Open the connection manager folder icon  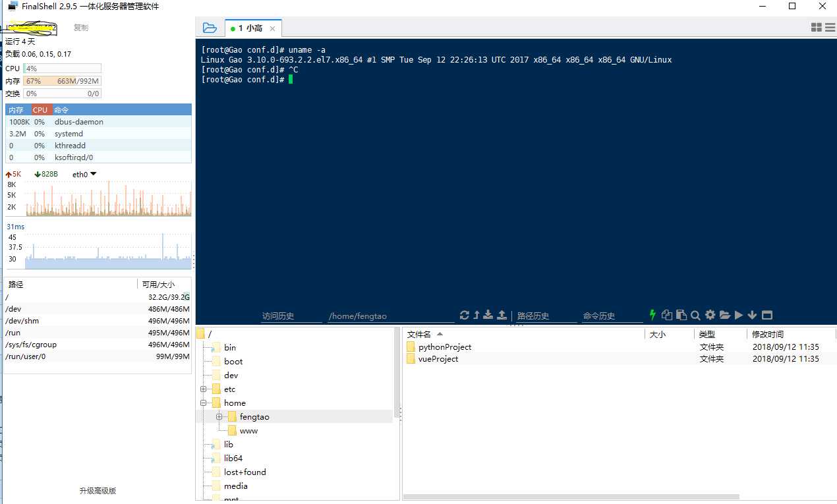(x=210, y=28)
